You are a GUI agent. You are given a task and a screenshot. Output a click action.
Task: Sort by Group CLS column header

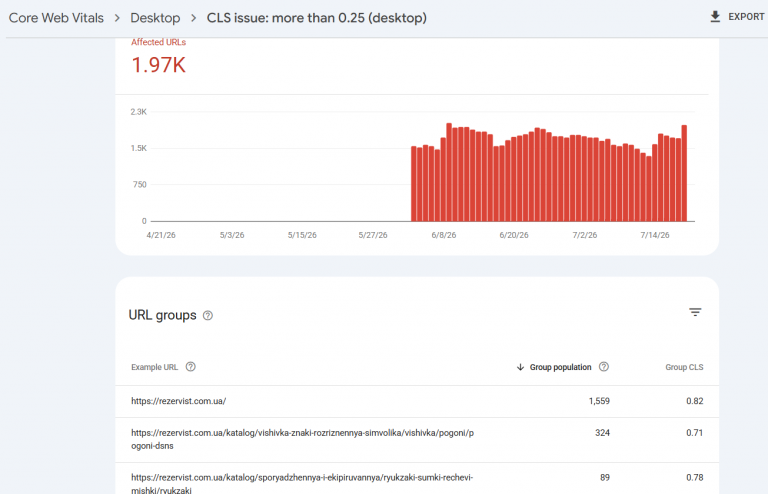click(x=684, y=367)
